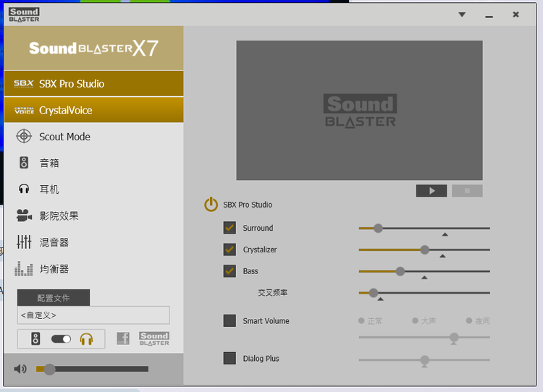Enable the Smart Volume checkbox
543x392 pixels.
point(230,321)
